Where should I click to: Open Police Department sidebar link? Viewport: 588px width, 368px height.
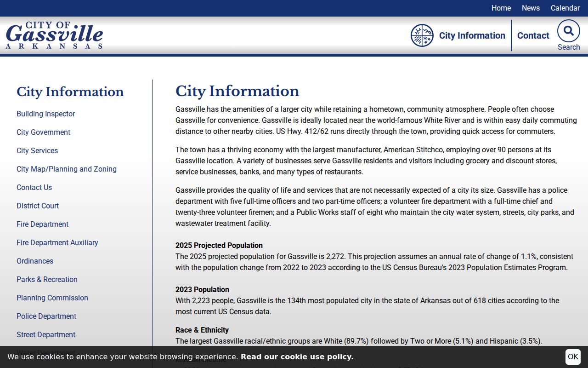[46, 316]
